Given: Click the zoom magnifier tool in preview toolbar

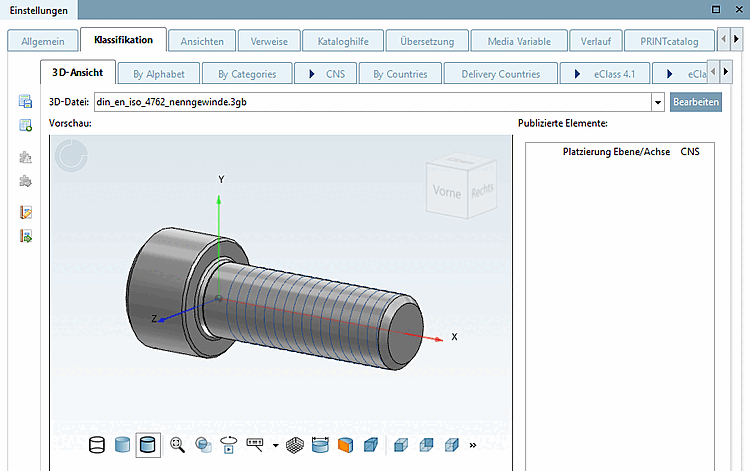Looking at the screenshot, I should coord(177,444).
